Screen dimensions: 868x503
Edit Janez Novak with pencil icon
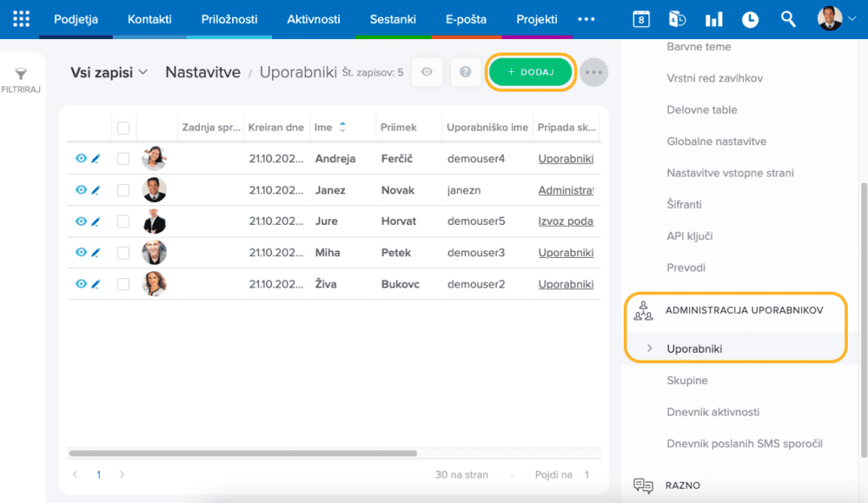(x=96, y=191)
